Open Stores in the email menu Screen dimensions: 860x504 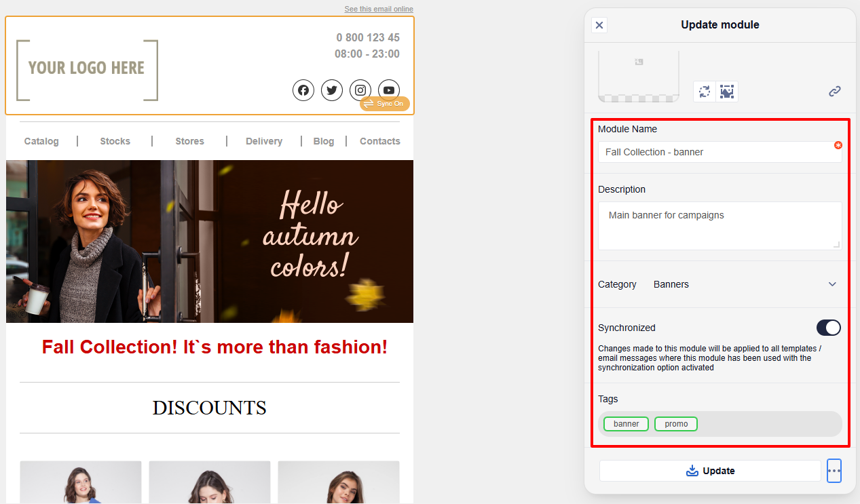(x=190, y=141)
